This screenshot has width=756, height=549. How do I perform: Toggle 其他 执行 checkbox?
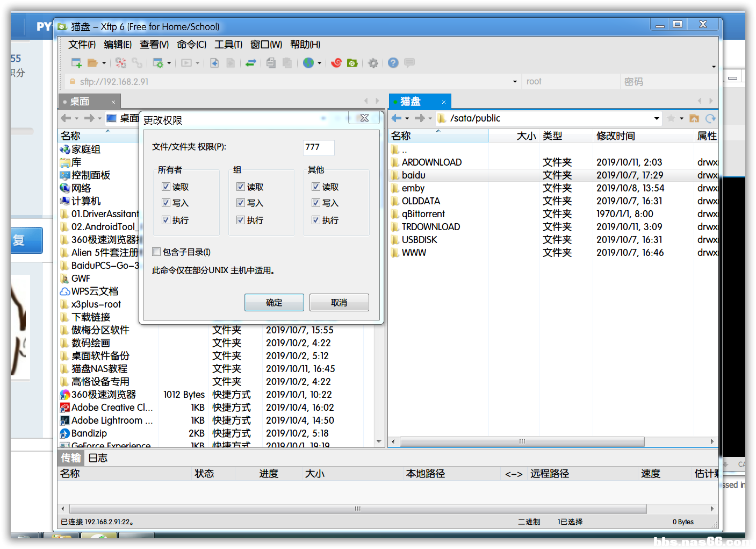[x=316, y=220]
